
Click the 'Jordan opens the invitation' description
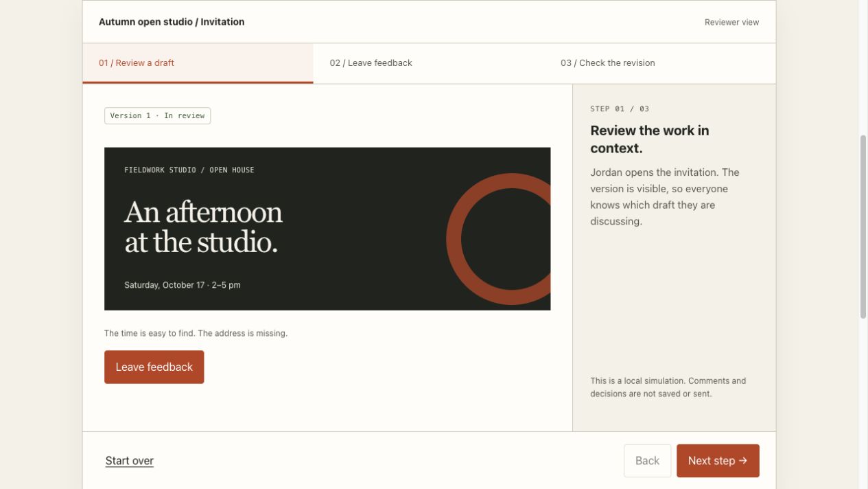click(665, 196)
